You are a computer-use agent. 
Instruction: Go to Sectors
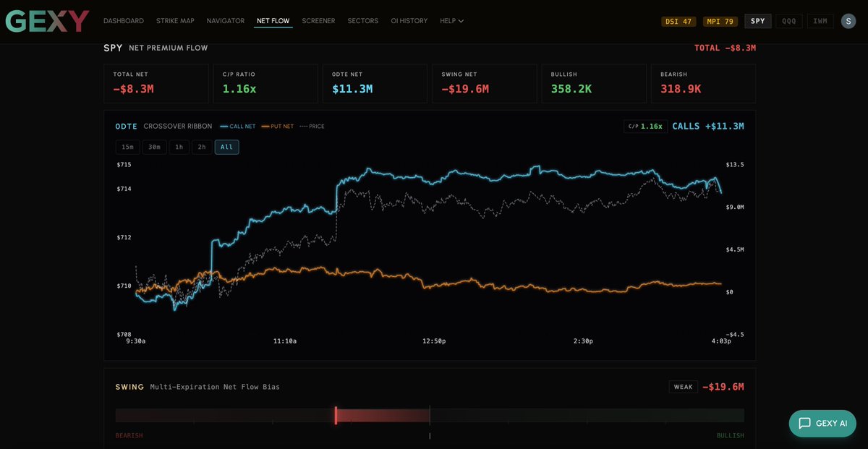[363, 21]
